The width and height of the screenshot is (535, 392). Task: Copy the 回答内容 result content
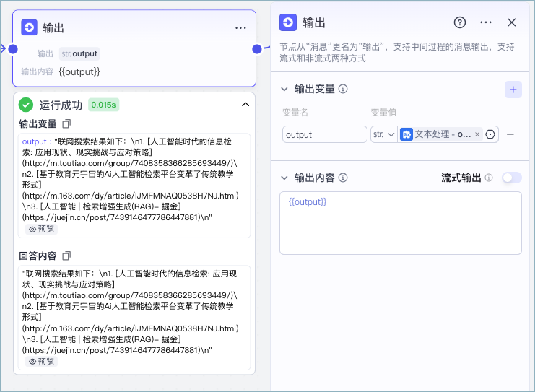point(66,256)
